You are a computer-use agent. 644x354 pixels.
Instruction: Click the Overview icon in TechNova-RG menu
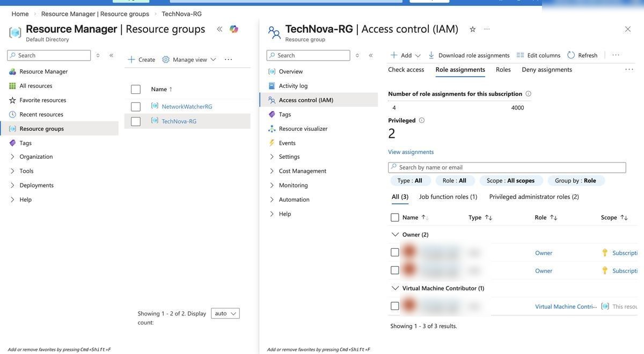[x=272, y=71]
